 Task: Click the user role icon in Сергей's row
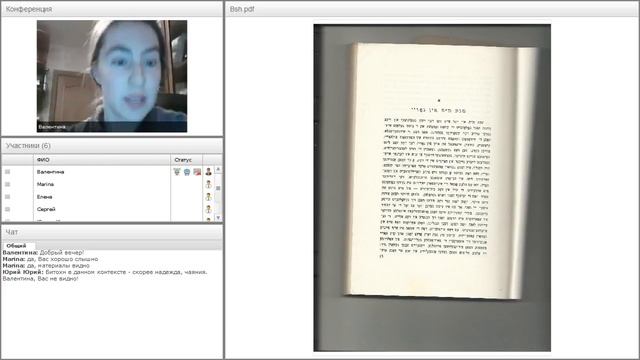coord(209,209)
